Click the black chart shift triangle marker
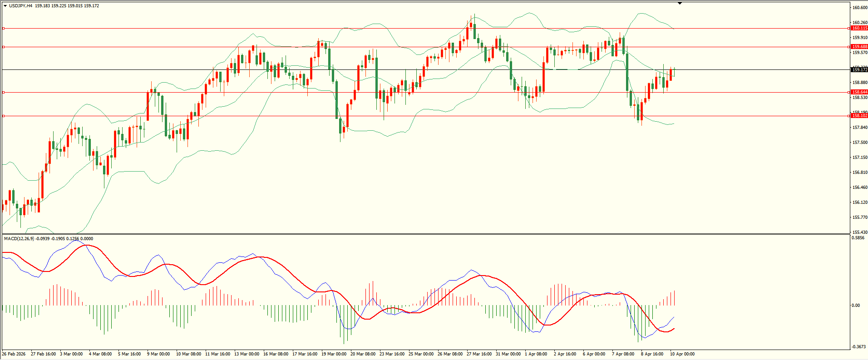The height and width of the screenshot is (360, 868). (680, 3)
